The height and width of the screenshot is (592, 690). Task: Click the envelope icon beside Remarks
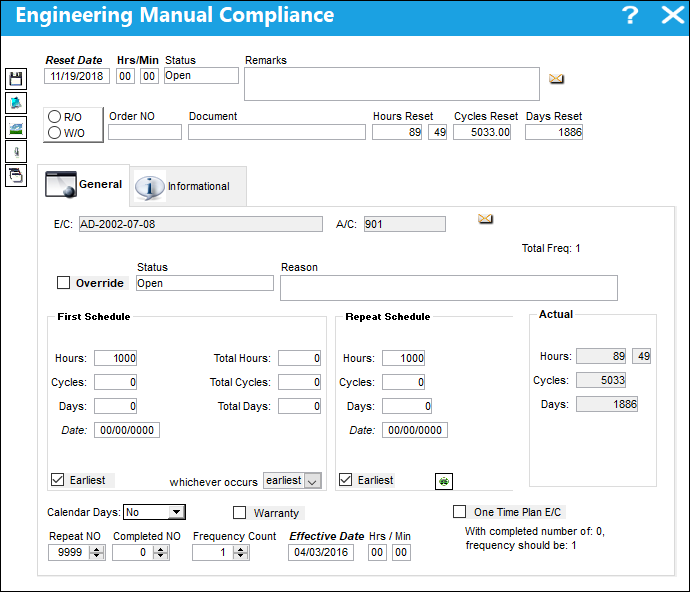click(x=556, y=79)
